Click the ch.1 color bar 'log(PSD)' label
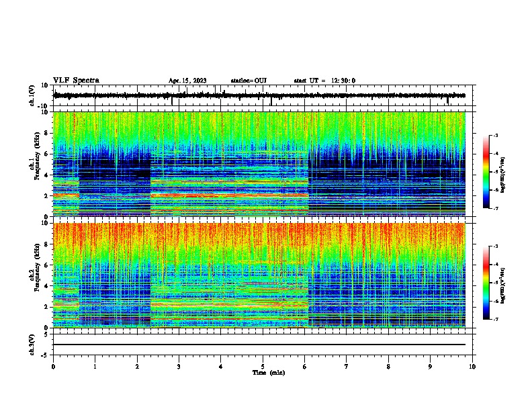This screenshot has height=411, width=532. click(503, 175)
